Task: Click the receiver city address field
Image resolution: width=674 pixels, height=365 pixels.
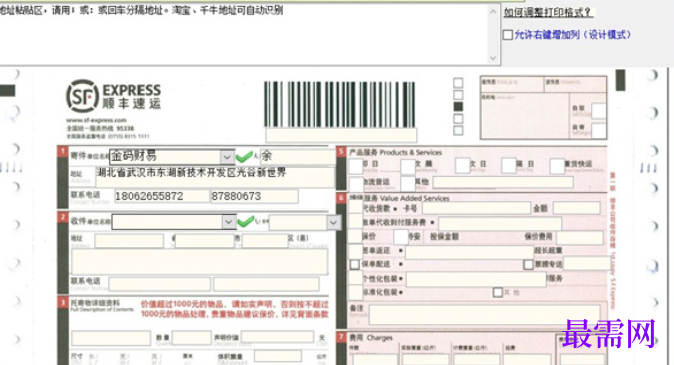Action: [205, 241]
